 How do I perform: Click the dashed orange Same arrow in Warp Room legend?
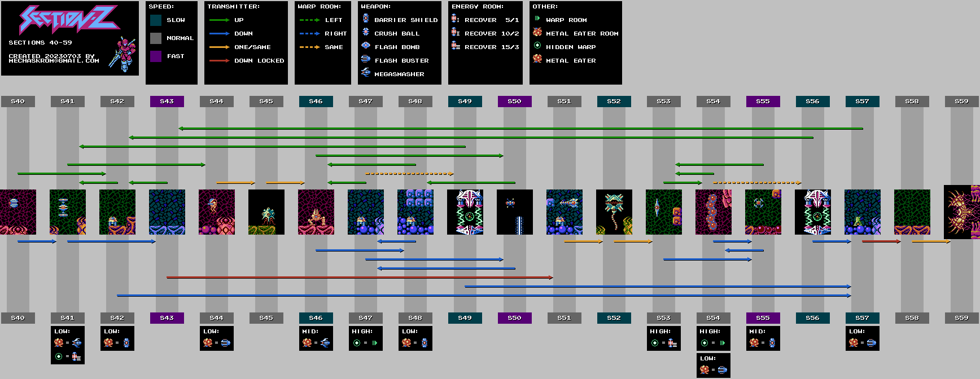309,47
